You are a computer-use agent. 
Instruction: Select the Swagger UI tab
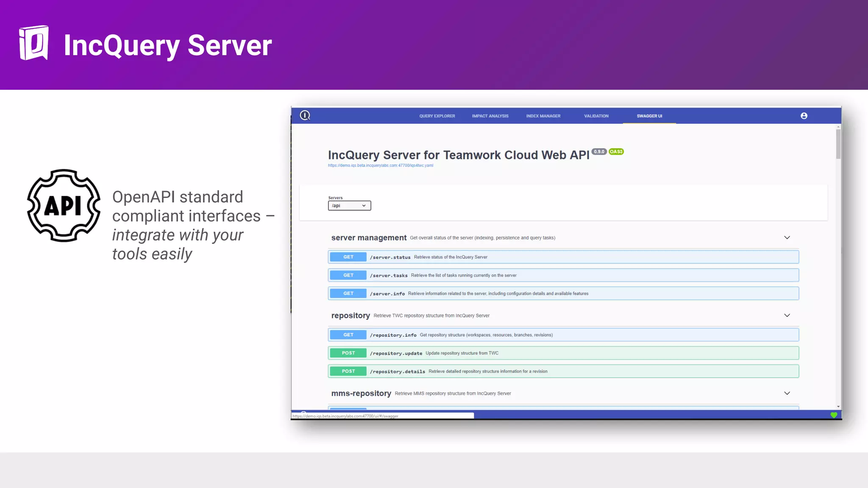pyautogui.click(x=649, y=116)
